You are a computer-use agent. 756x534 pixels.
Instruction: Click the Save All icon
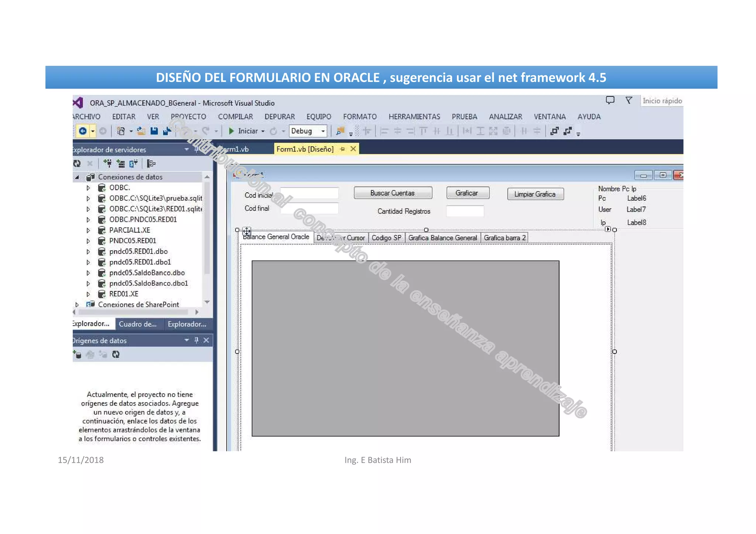click(167, 131)
